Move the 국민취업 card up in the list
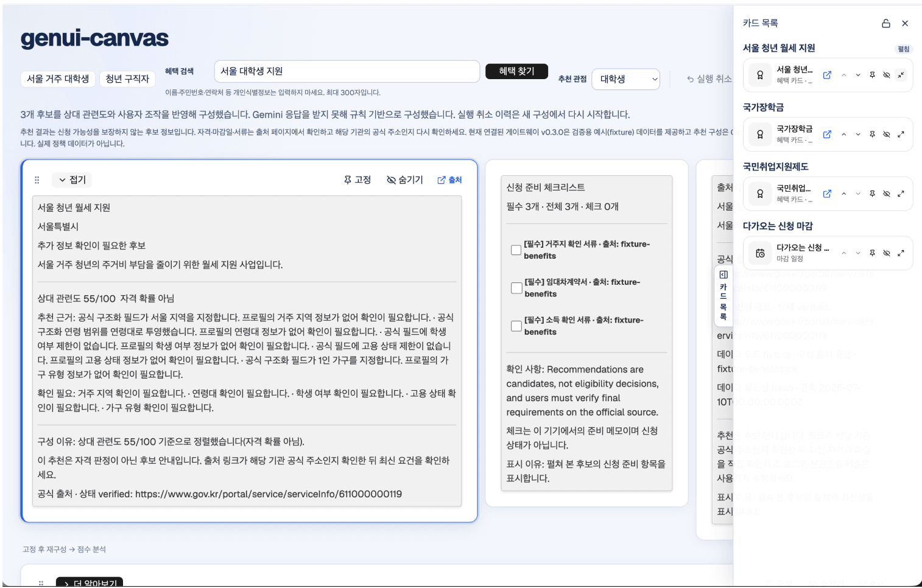Viewport: 922px width, 588px height. tap(843, 194)
